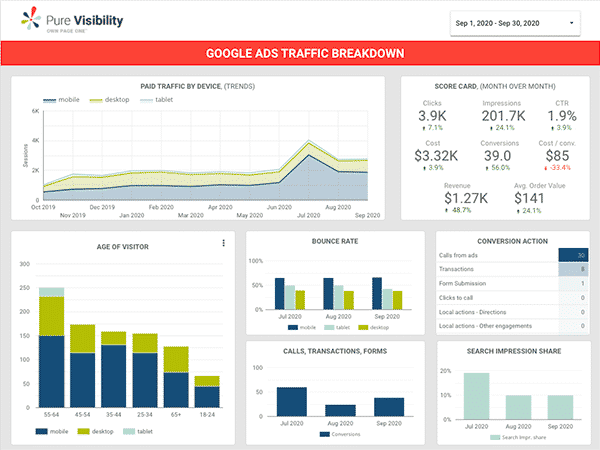The width and height of the screenshot is (600, 450).
Task: Click the 35-44 bar in Age of Visitor
Action: [114, 369]
